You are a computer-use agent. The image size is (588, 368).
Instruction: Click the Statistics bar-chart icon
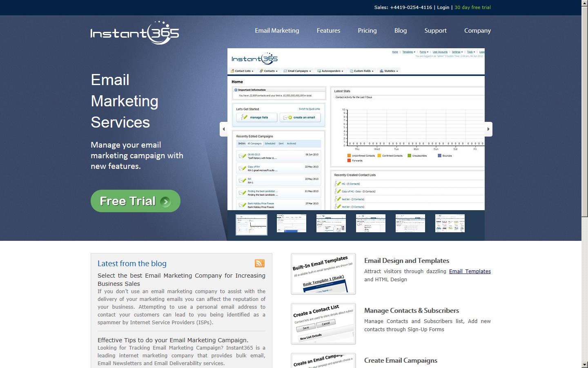381,71
